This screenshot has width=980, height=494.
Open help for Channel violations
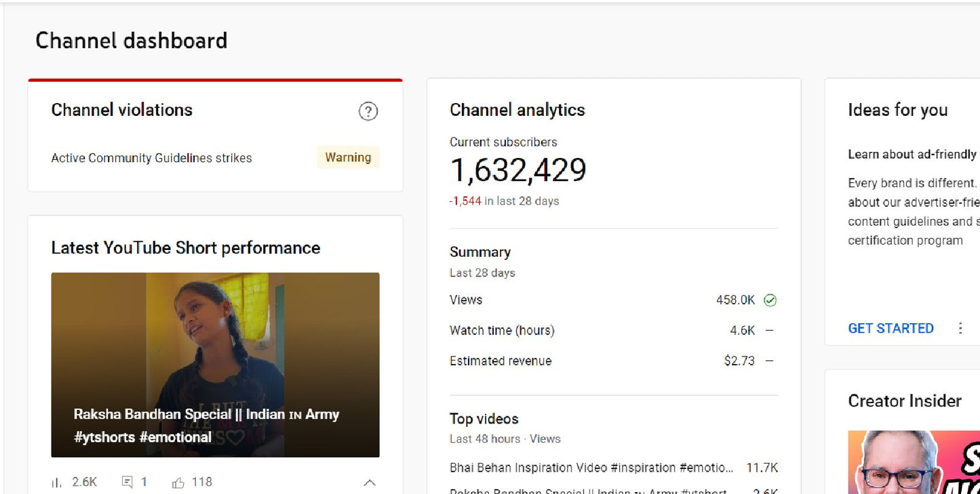[x=368, y=111]
